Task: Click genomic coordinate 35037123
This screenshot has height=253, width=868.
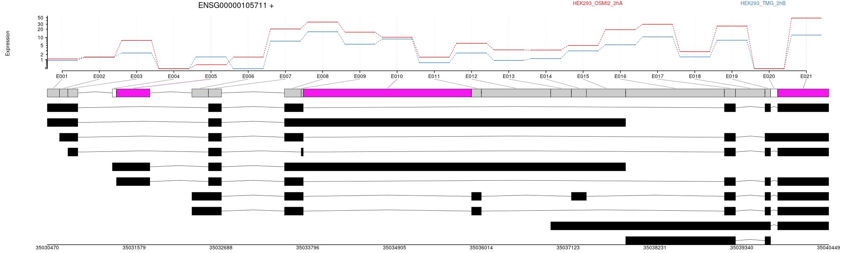Action: 568,248
